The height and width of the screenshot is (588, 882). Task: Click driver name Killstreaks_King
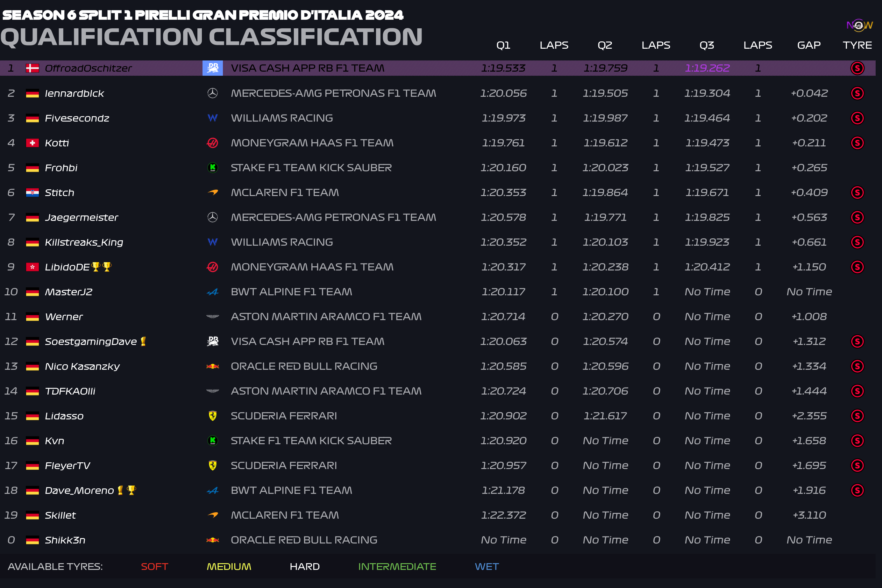point(84,242)
